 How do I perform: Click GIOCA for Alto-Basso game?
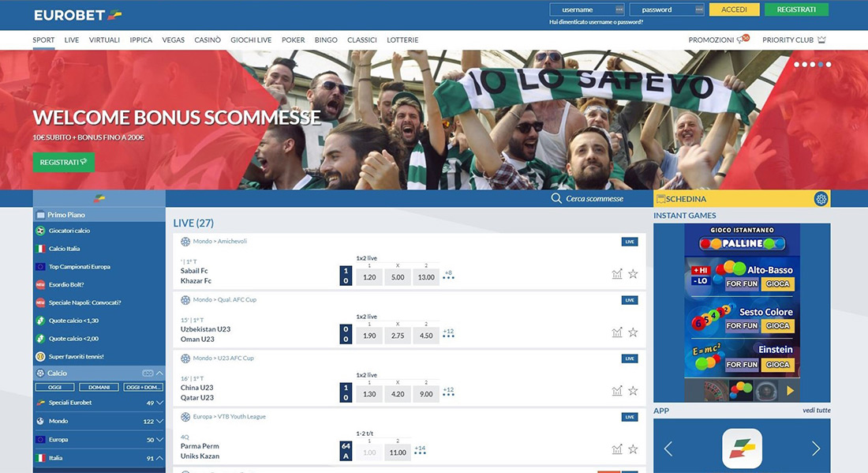(778, 283)
